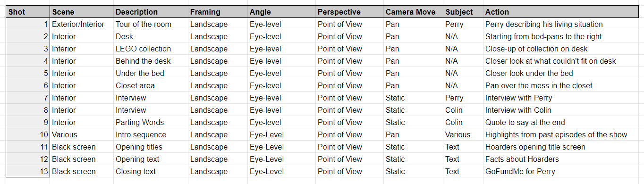Click shot number 7 cell
644x184 pixels.
click(x=28, y=98)
